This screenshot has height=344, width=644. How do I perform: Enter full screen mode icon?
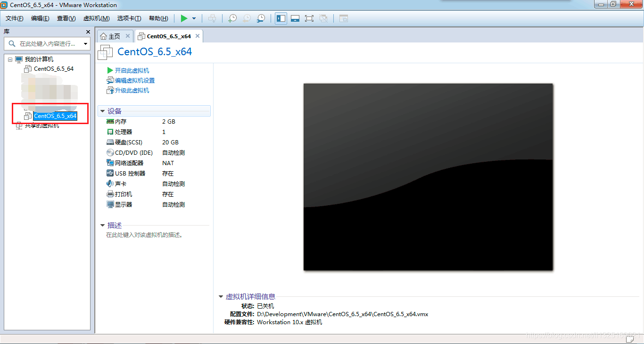tap(309, 18)
